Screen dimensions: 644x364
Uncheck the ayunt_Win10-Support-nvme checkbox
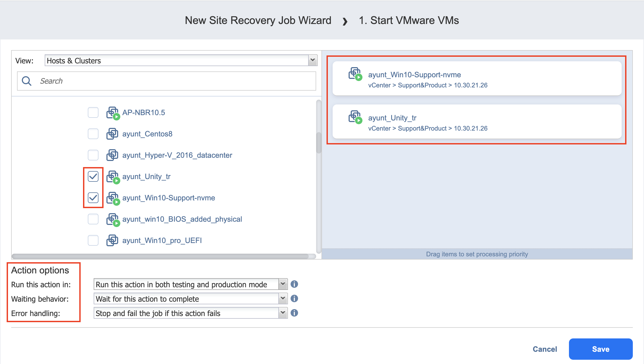click(93, 198)
